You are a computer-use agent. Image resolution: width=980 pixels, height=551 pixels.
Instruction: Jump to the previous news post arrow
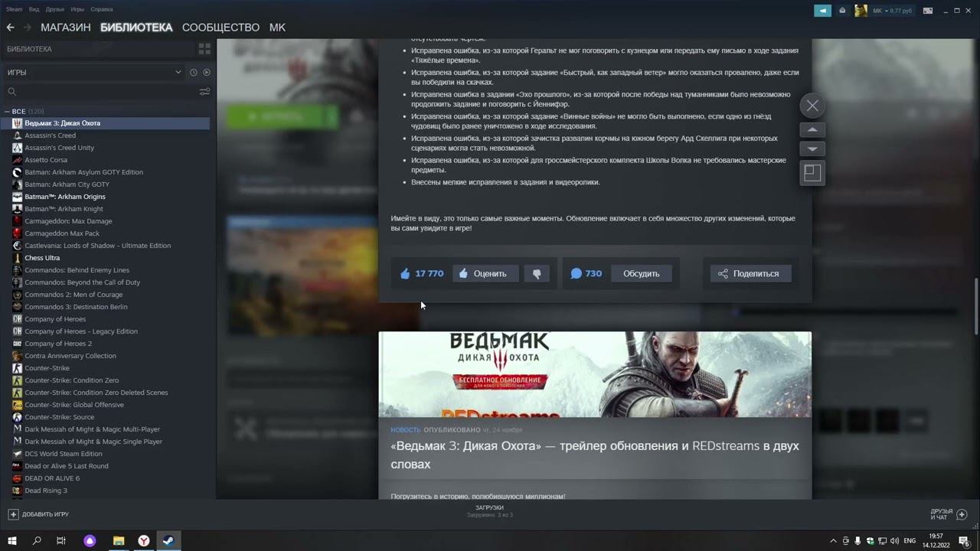click(x=812, y=129)
